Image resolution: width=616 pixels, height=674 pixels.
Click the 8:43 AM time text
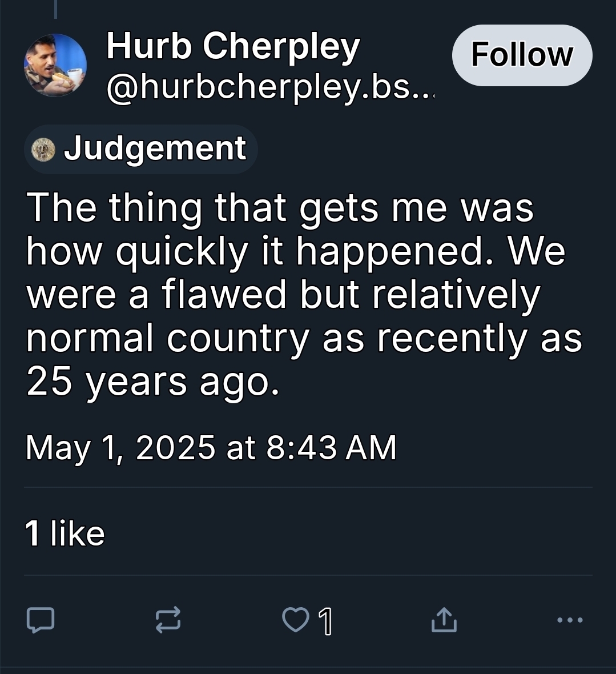331,447
